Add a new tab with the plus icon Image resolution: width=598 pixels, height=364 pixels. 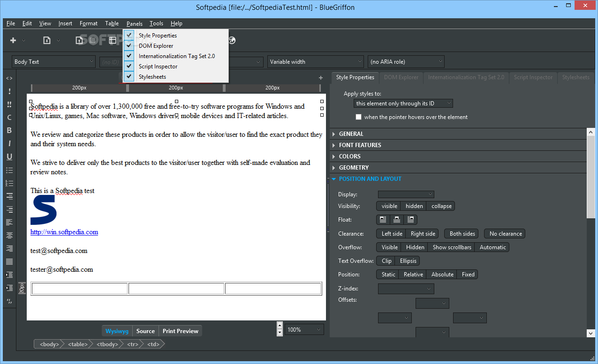(321, 78)
